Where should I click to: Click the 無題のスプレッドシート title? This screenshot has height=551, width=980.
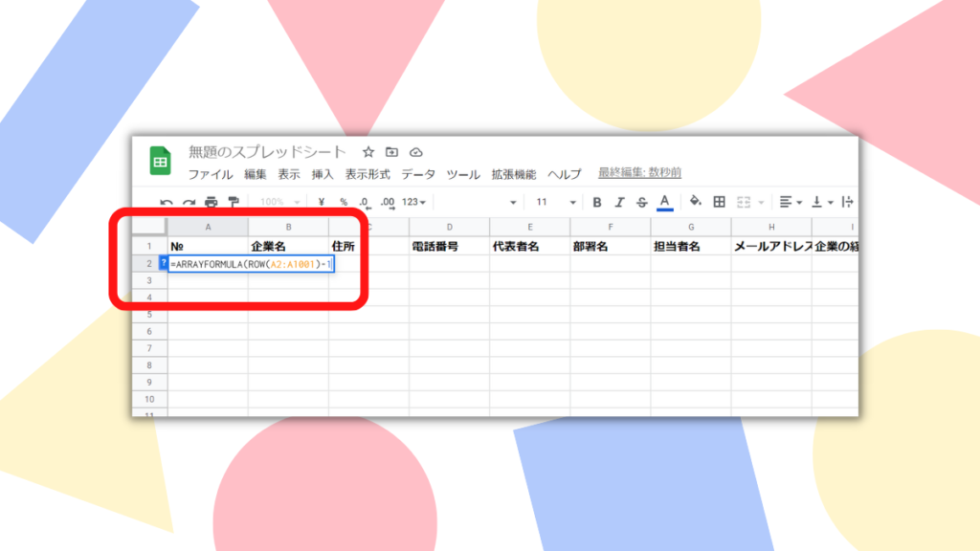[268, 152]
